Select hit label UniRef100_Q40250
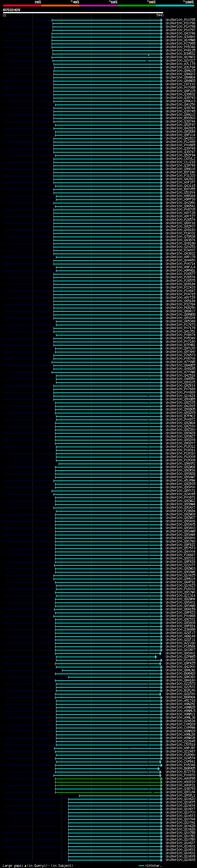 [x=180, y=104]
